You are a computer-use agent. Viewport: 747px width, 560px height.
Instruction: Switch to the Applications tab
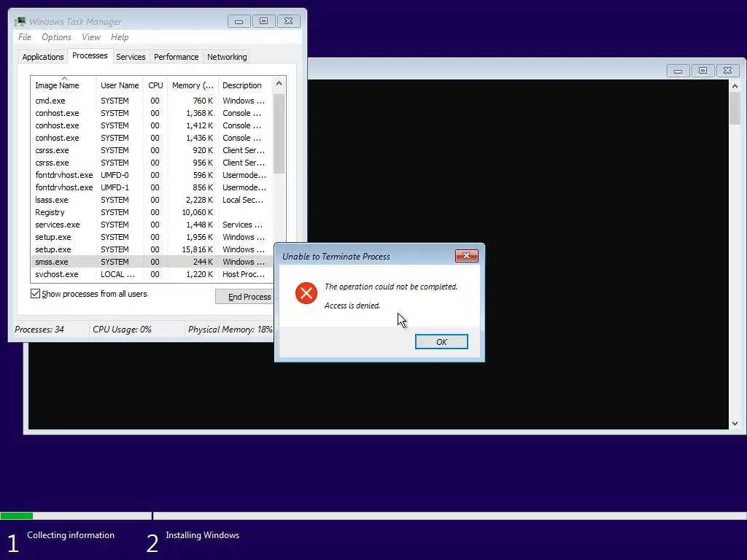click(43, 57)
